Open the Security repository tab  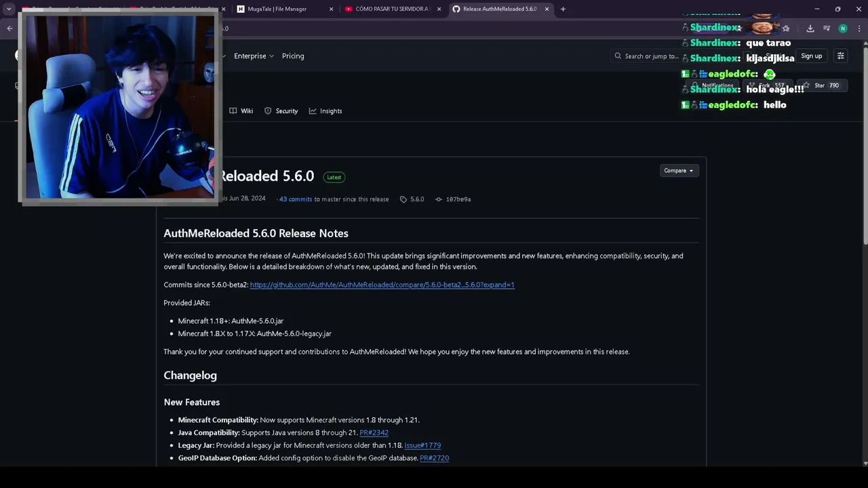coord(281,111)
